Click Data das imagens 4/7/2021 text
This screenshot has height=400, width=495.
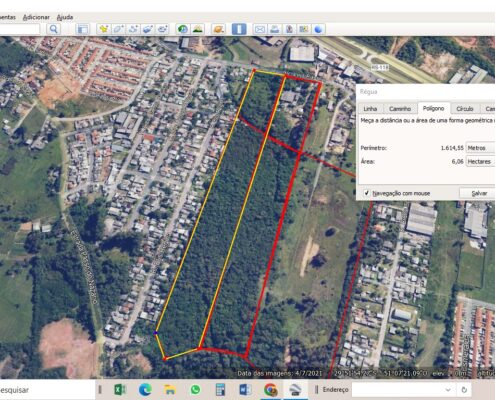pos(280,373)
